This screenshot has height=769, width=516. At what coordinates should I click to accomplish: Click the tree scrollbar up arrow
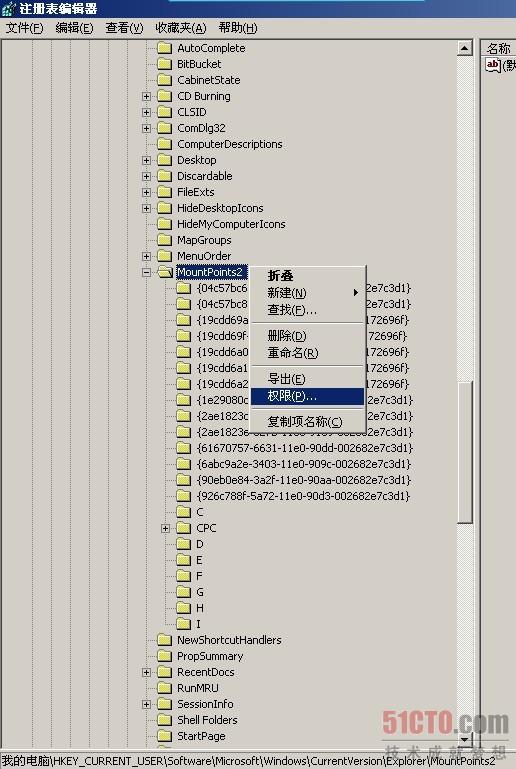point(464,48)
